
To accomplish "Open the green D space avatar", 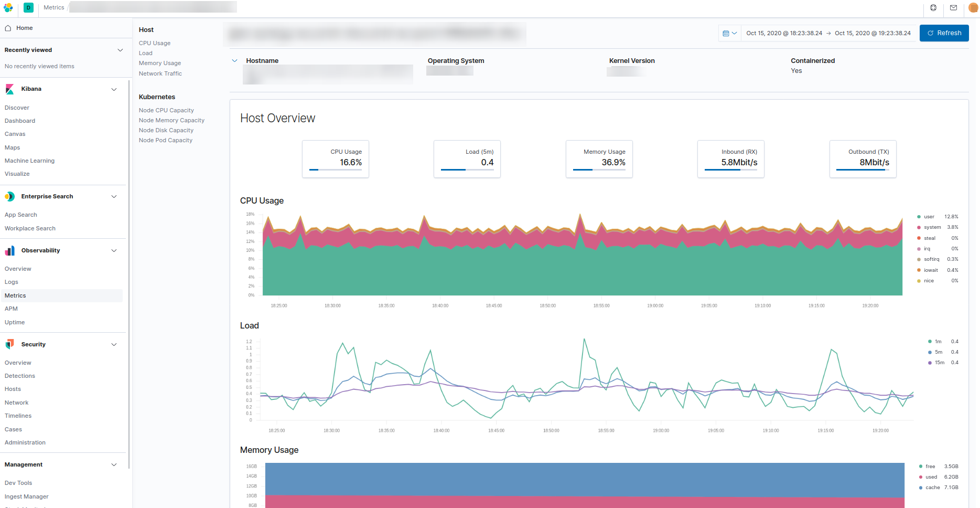I will (28, 7).
